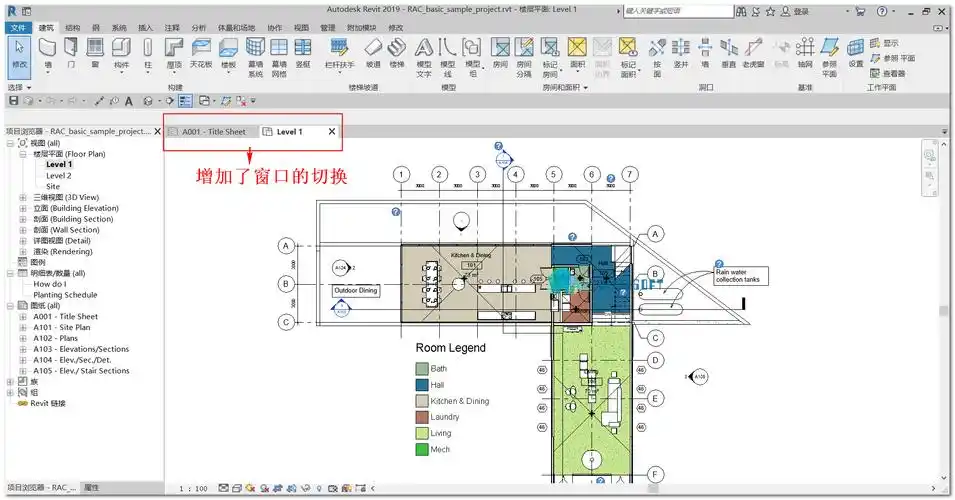Collapse the 视图 (all) tree node
The height and width of the screenshot is (500, 955).
10,143
